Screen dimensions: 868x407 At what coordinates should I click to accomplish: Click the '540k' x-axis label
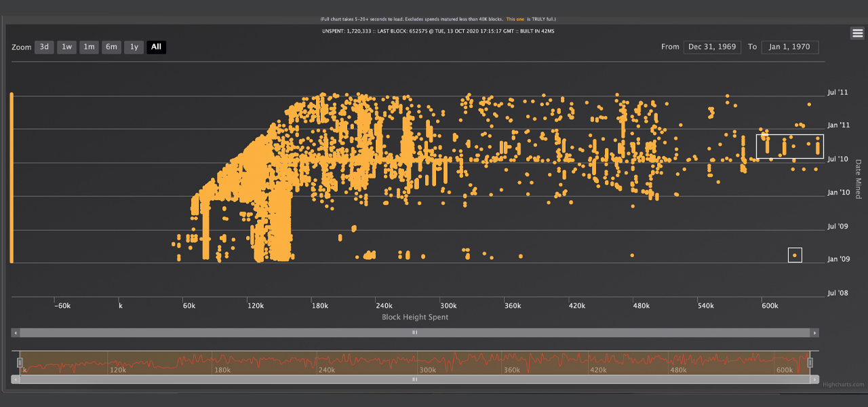pyautogui.click(x=705, y=306)
